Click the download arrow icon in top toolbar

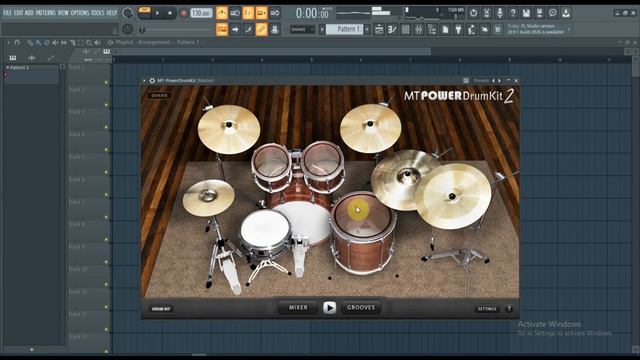566,13
